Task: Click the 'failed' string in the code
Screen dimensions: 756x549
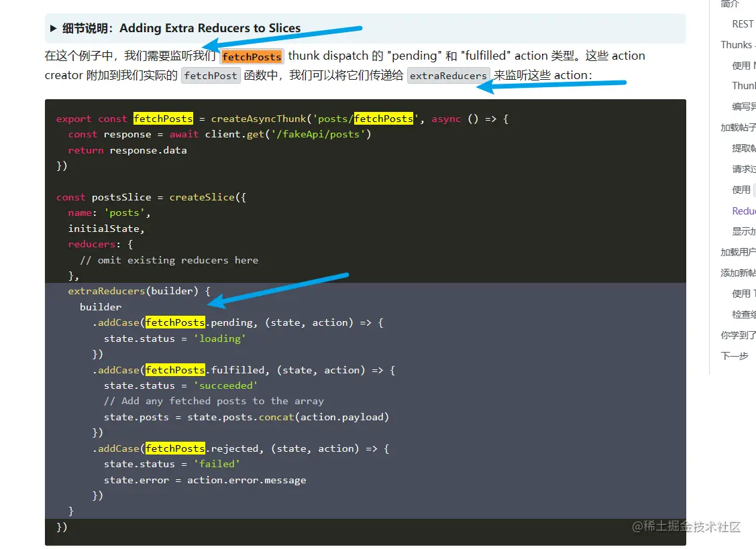Action: tap(217, 464)
